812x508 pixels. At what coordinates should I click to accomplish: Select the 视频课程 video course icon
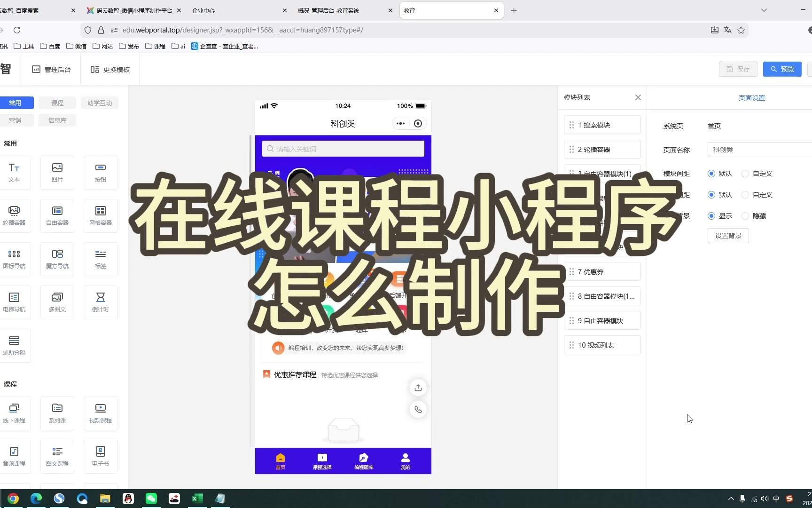(x=101, y=413)
